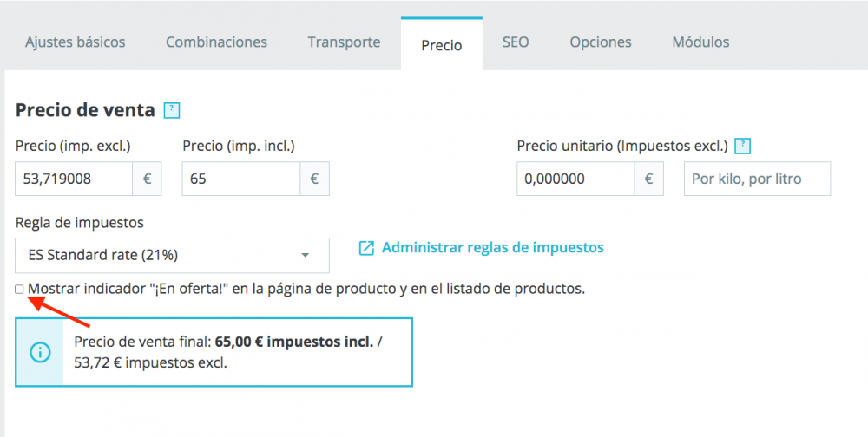Select the Precio tab
Screen dimensions: 868x437
coord(441,45)
